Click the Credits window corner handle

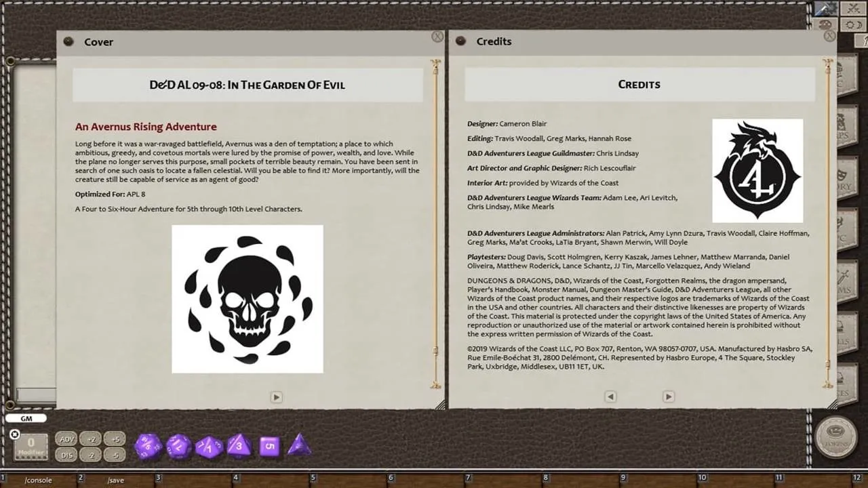point(832,404)
